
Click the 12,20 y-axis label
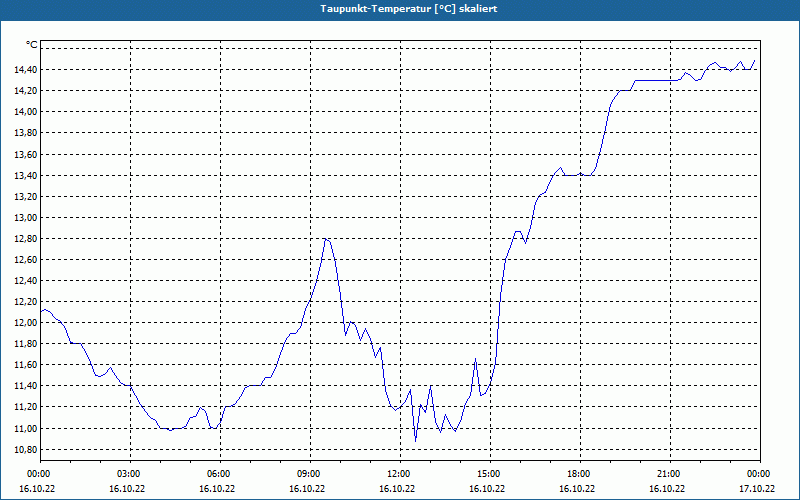point(26,302)
